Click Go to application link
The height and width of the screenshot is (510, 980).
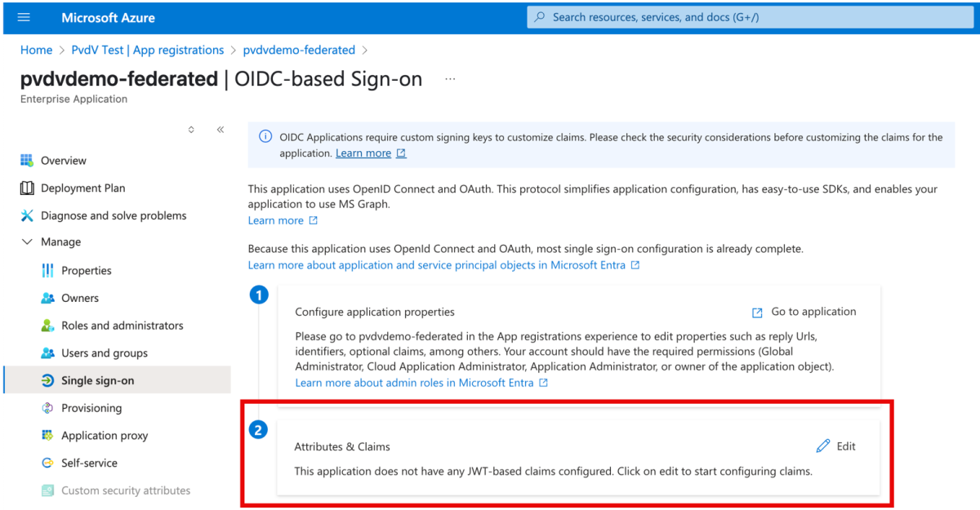pyautogui.click(x=813, y=312)
